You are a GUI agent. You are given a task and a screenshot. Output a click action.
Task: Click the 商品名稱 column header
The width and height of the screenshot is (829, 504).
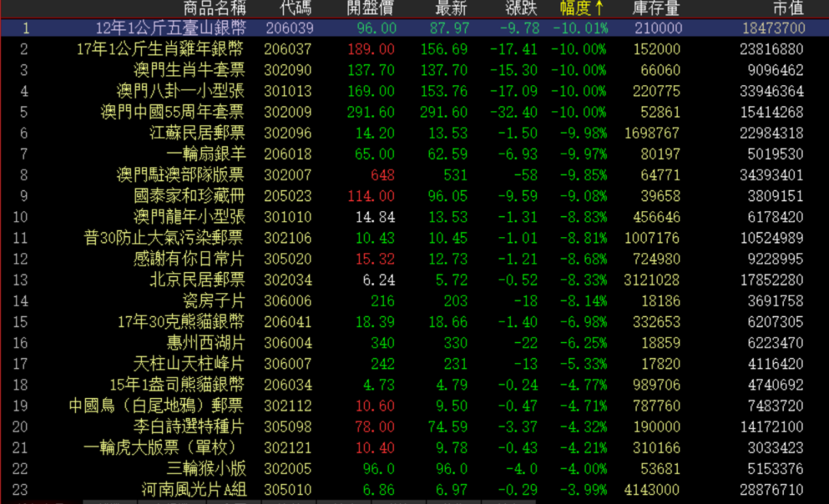(x=214, y=8)
